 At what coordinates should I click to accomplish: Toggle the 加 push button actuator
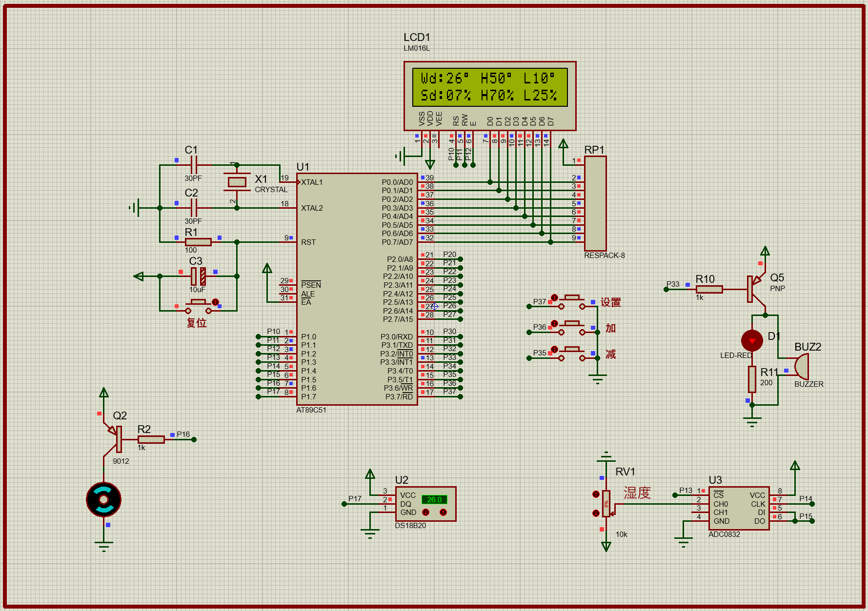(554, 323)
